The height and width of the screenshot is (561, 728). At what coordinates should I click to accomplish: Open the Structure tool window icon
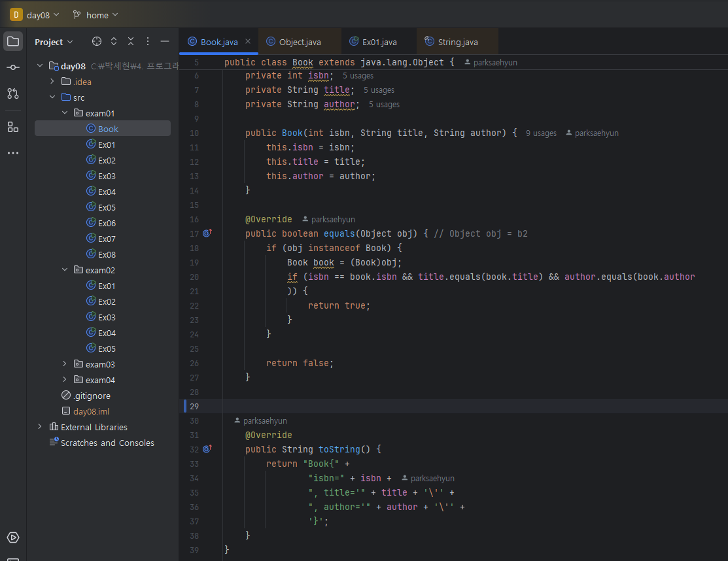tap(13, 127)
